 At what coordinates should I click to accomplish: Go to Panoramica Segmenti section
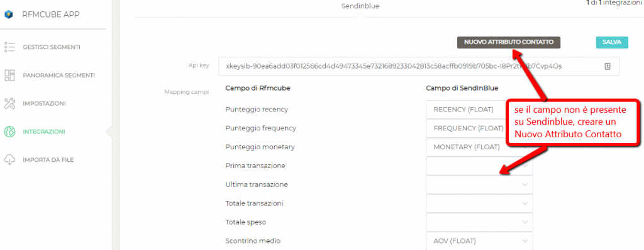(58, 75)
